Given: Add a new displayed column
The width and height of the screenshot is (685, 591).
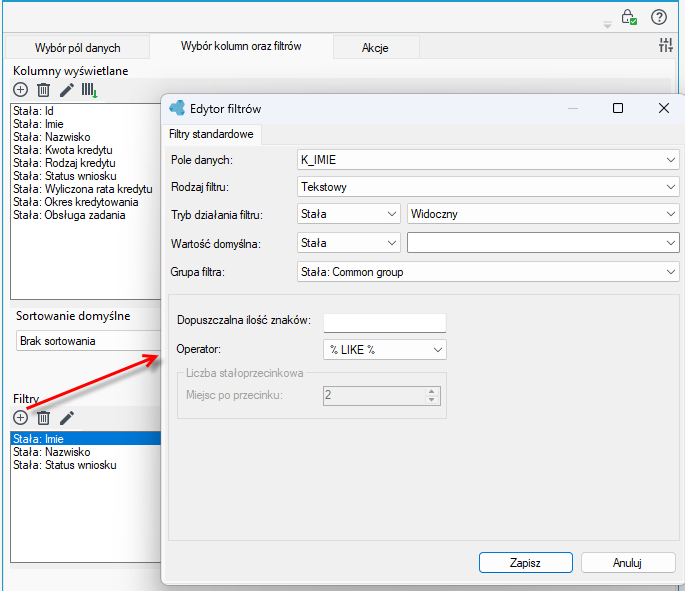Looking at the screenshot, I should tap(21, 90).
